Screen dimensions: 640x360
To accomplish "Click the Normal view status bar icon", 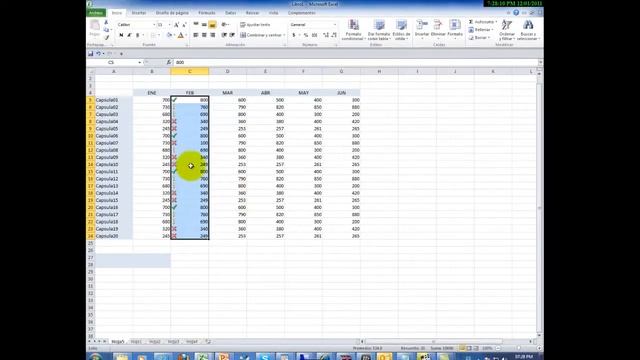I will pos(462,348).
